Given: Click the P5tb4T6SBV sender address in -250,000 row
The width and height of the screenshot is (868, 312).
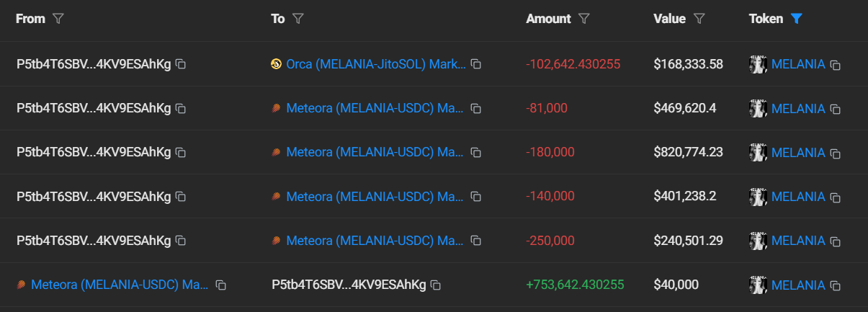Looking at the screenshot, I should pyautogui.click(x=94, y=241).
